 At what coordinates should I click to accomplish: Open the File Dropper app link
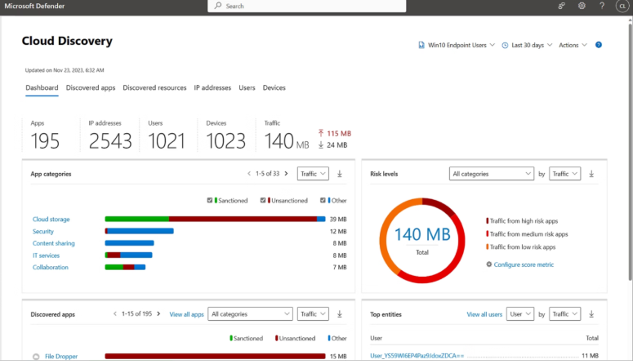61,357
